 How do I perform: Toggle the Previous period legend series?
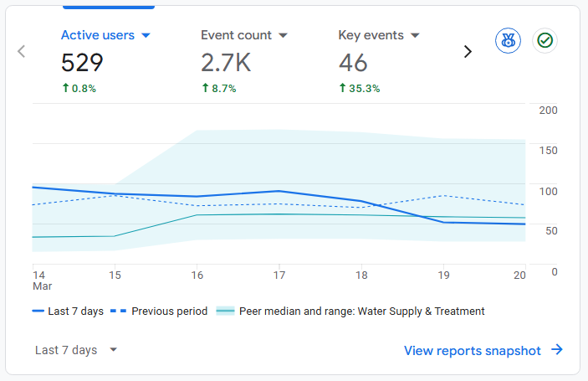point(161,311)
